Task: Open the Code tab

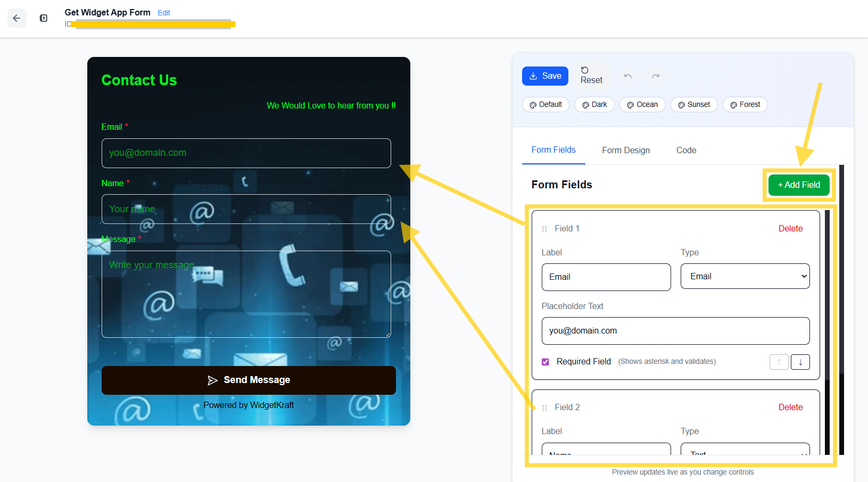Action: 685,150
